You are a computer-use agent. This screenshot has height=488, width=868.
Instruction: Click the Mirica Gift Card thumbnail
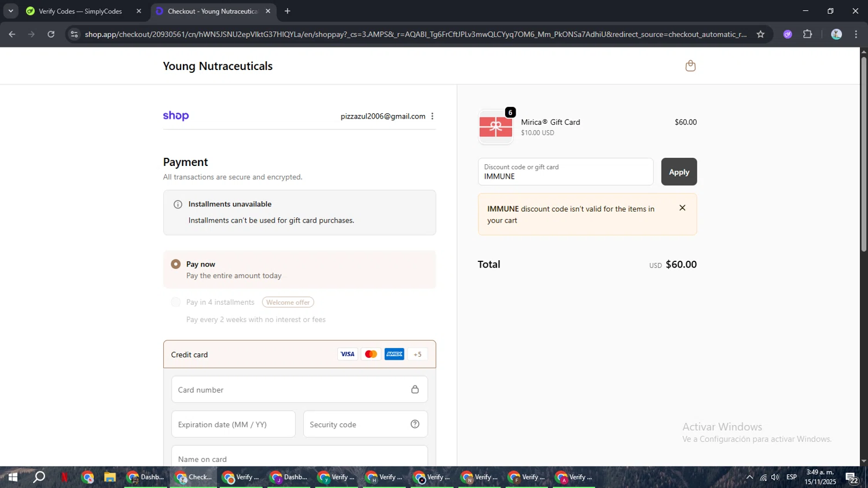coord(496,127)
